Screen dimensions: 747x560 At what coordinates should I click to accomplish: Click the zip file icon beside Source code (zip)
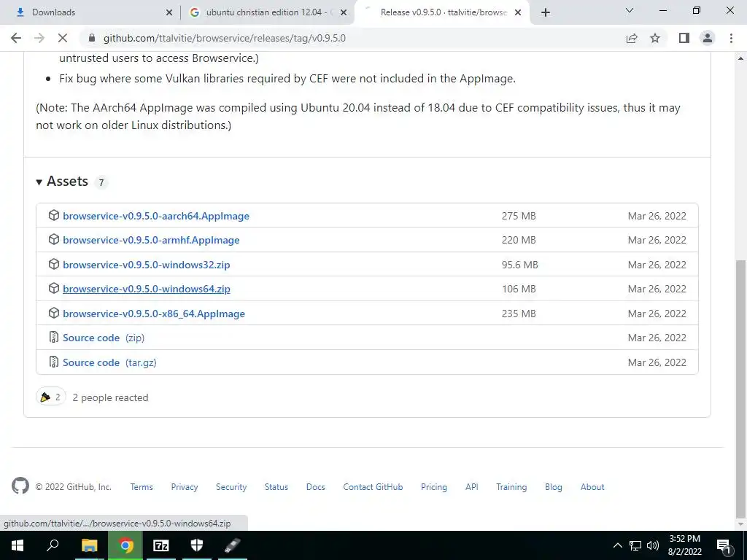[54, 337]
